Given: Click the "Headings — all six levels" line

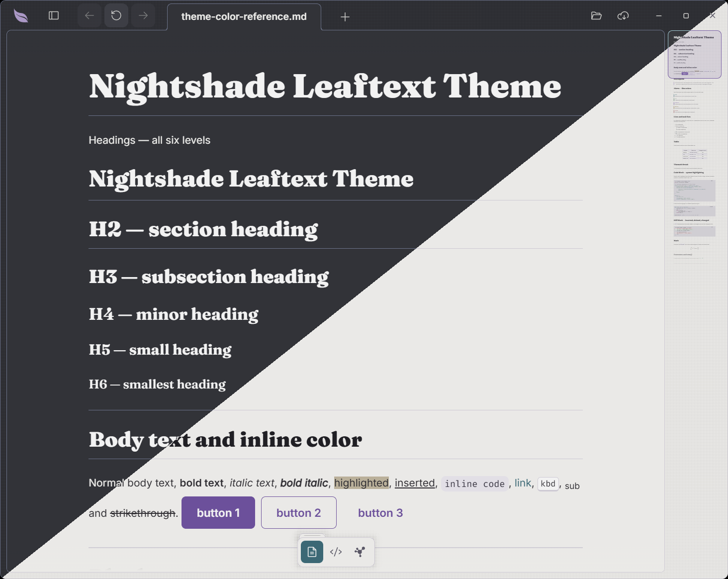Looking at the screenshot, I should click(149, 140).
